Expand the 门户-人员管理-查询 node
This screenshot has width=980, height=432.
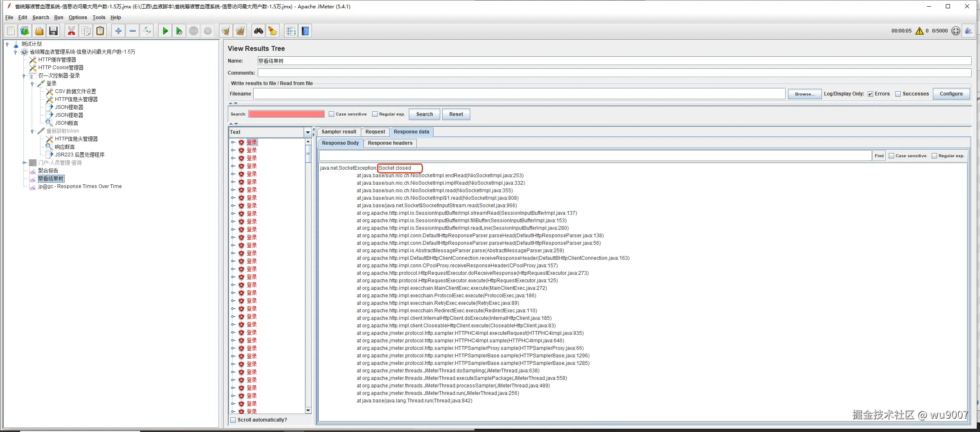24,163
